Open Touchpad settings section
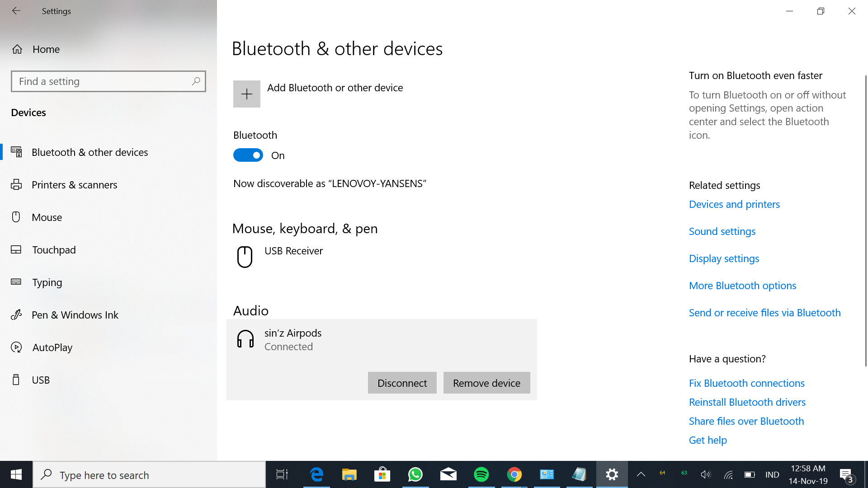Image resolution: width=868 pixels, height=488 pixels. pos(108,250)
